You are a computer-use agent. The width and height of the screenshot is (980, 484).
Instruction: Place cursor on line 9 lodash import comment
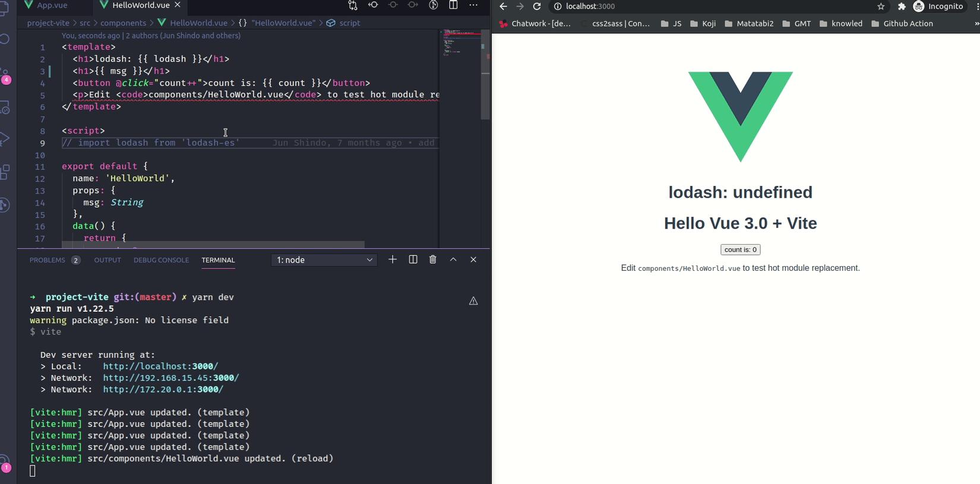pyautogui.click(x=151, y=143)
